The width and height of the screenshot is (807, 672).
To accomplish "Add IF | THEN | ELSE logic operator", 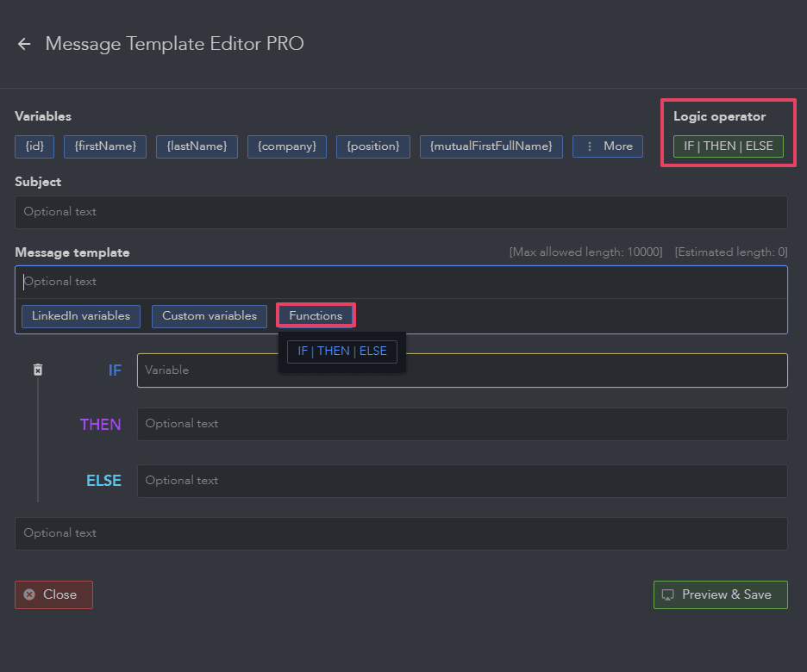I will pyautogui.click(x=729, y=146).
